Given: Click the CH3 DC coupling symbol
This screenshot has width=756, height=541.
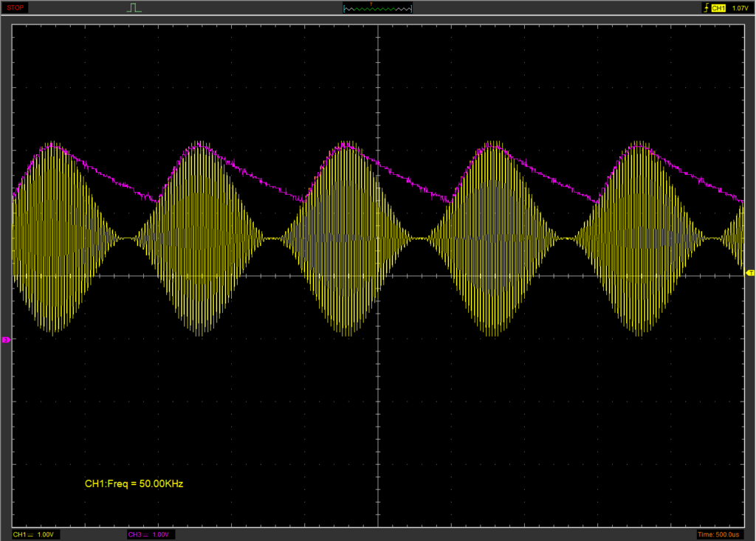Looking at the screenshot, I should click(x=147, y=534).
